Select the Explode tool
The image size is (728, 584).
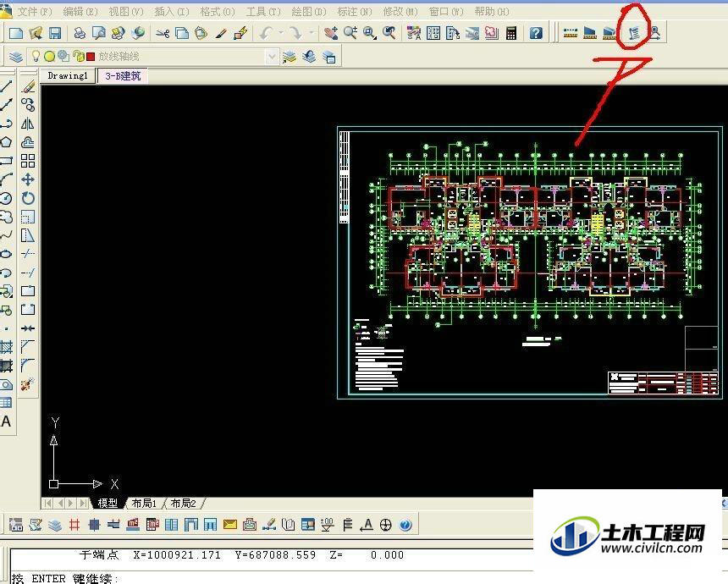(27, 384)
